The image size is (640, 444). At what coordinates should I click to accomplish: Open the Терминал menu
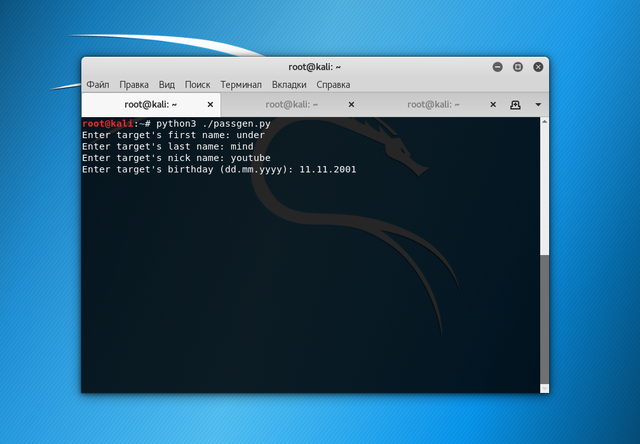(241, 84)
